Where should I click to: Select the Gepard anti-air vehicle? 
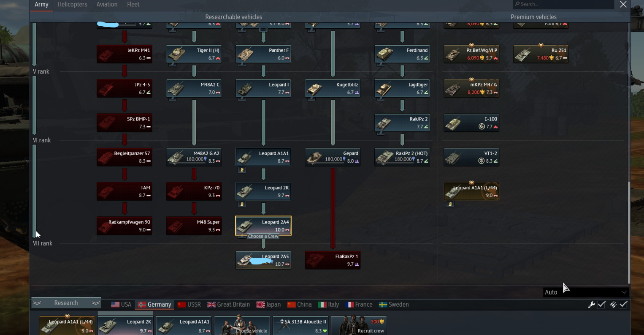click(333, 157)
